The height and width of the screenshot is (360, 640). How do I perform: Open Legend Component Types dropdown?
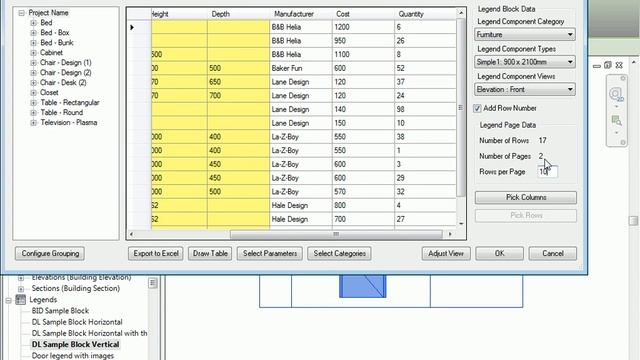(x=525, y=62)
